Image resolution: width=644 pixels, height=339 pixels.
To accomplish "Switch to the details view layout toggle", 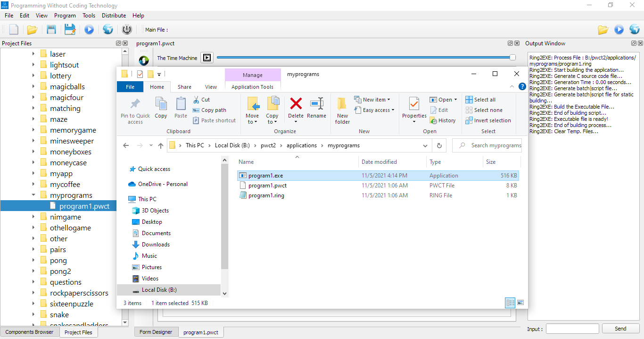I will click(x=510, y=303).
